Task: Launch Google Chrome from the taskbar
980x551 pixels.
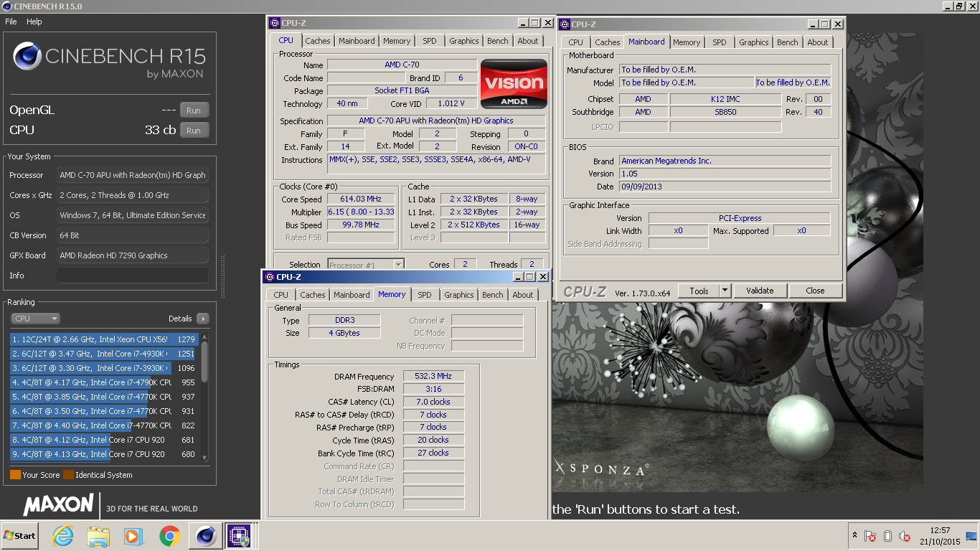Action: point(169,536)
